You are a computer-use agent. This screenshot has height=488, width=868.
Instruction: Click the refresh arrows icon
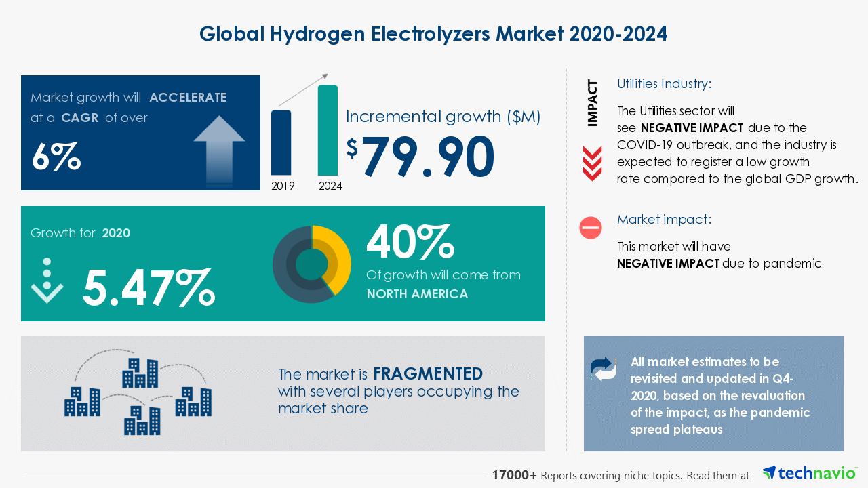[603, 369]
